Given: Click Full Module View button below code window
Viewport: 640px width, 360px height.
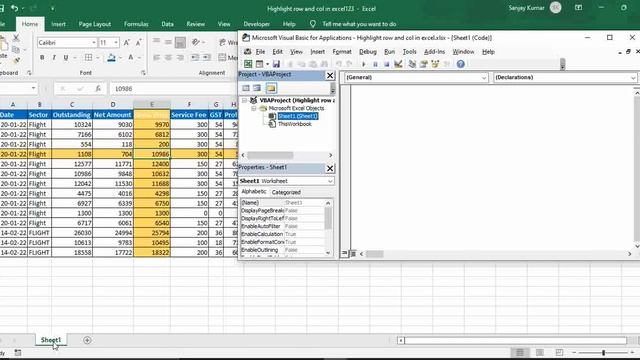Looking at the screenshot, I should click(353, 253).
